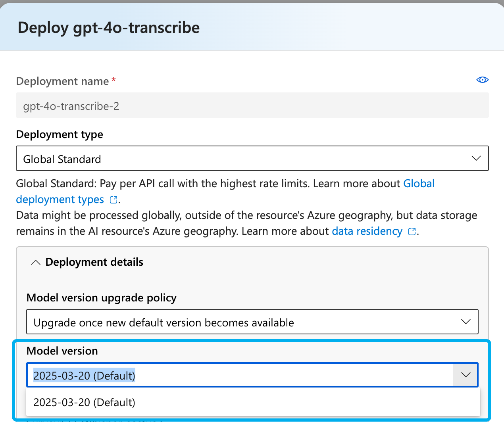Click the Deployment name label
This screenshot has width=504, height=422.
pyautogui.click(x=62, y=81)
